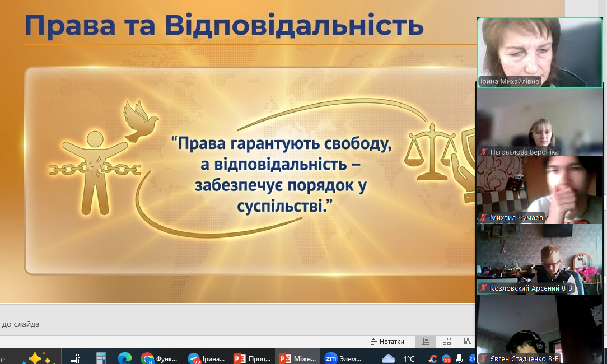
Task: Open the weather widget showing -1°C
Action: point(399,358)
